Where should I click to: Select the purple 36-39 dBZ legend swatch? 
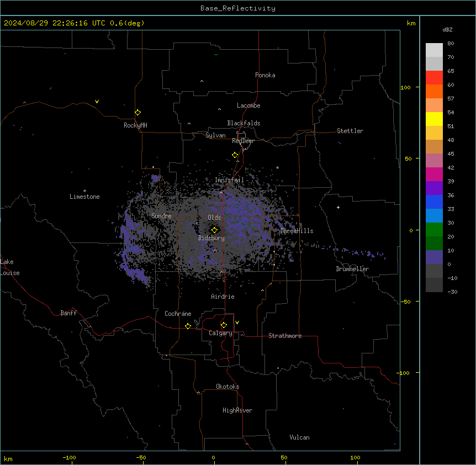pyautogui.click(x=434, y=188)
